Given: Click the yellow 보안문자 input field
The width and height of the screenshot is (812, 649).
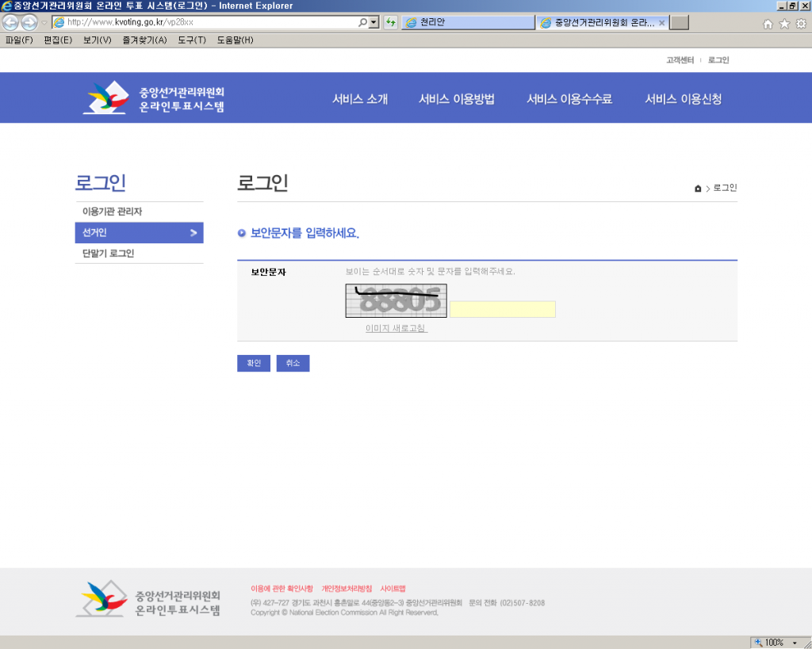Looking at the screenshot, I should pyautogui.click(x=503, y=309).
